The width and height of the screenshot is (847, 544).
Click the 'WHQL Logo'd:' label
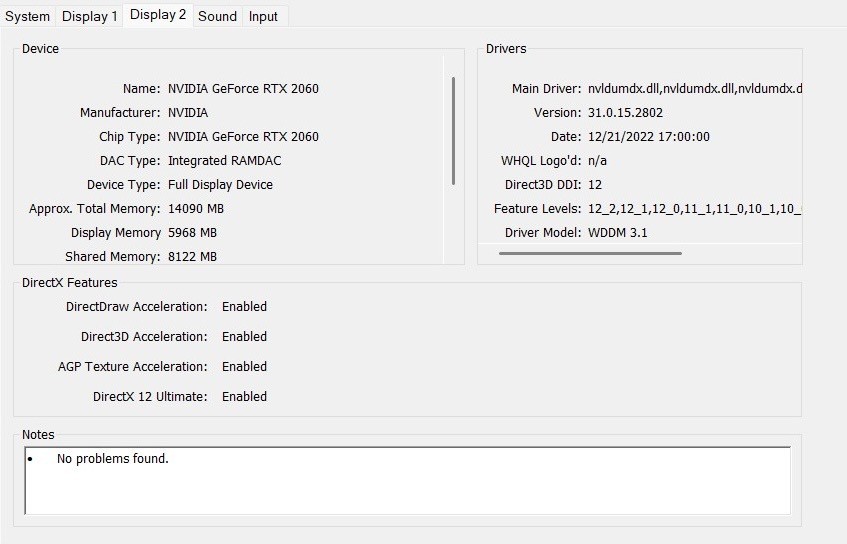(541, 160)
